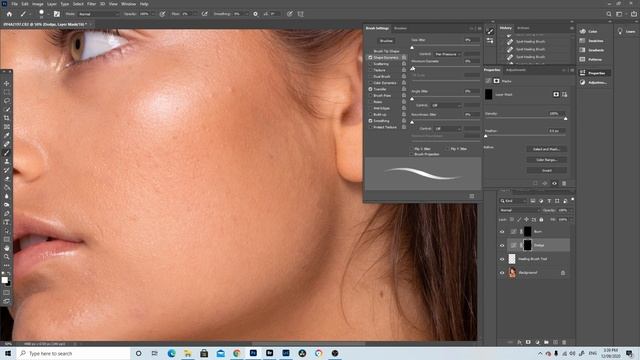
Task: Create new group folder icon in Layers
Action: [x=546, y=342]
